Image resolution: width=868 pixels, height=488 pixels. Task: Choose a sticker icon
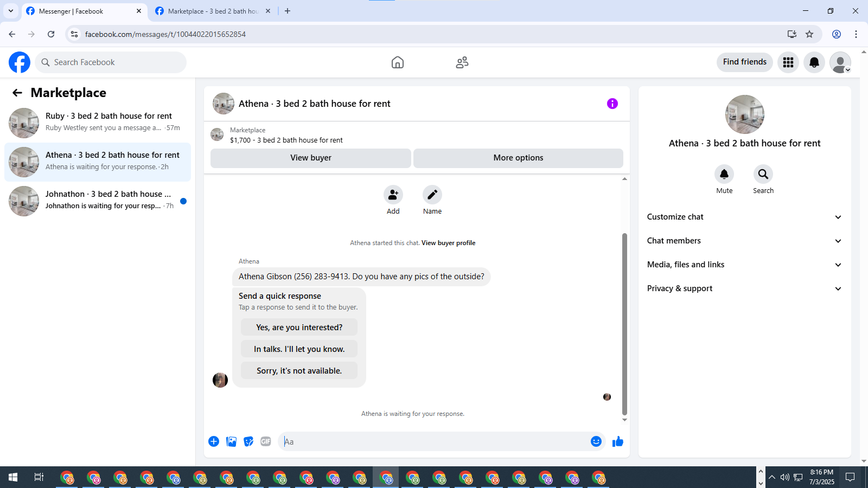pos(248,441)
